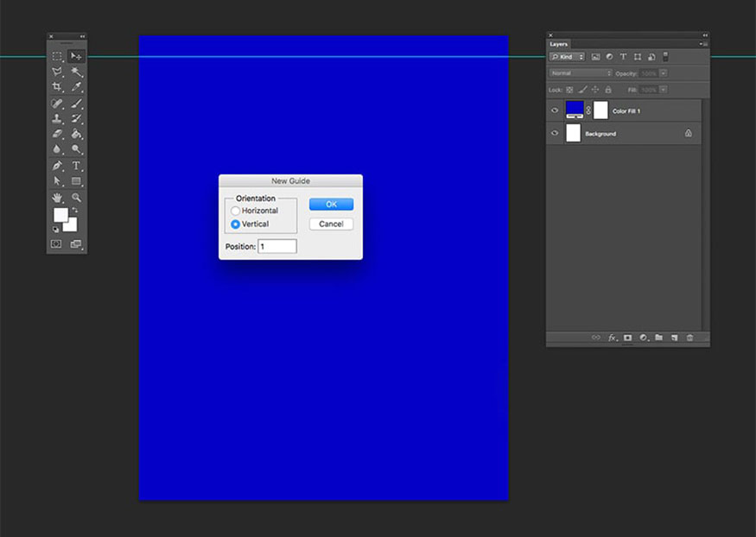Select the Rectangle shape tool

[x=76, y=181]
